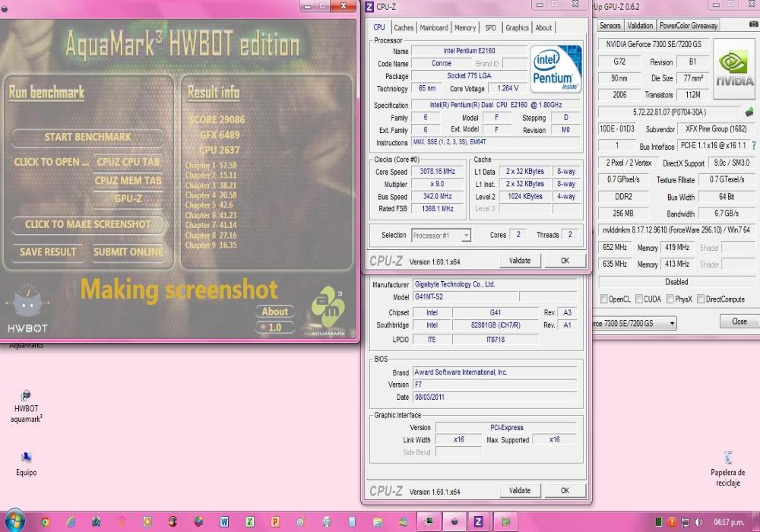The image size is (760, 532).
Task: Select the Equipo desktop icon
Action: click(26, 464)
